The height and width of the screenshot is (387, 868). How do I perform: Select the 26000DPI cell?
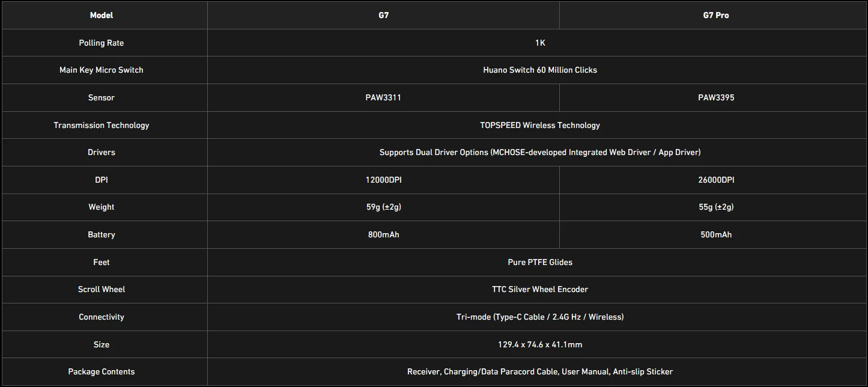(x=715, y=180)
